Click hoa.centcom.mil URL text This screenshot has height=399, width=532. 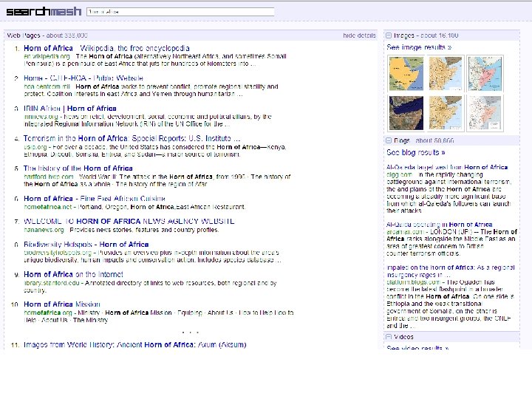tap(47, 86)
